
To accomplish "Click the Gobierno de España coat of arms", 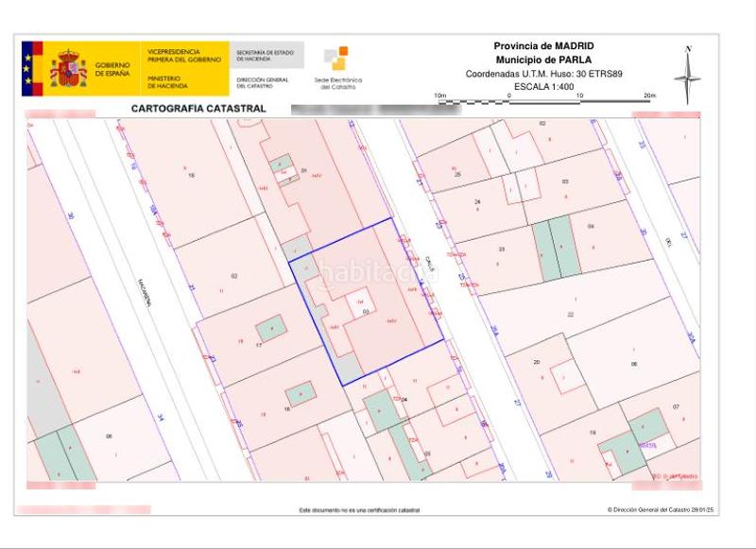I will click(x=68, y=69).
